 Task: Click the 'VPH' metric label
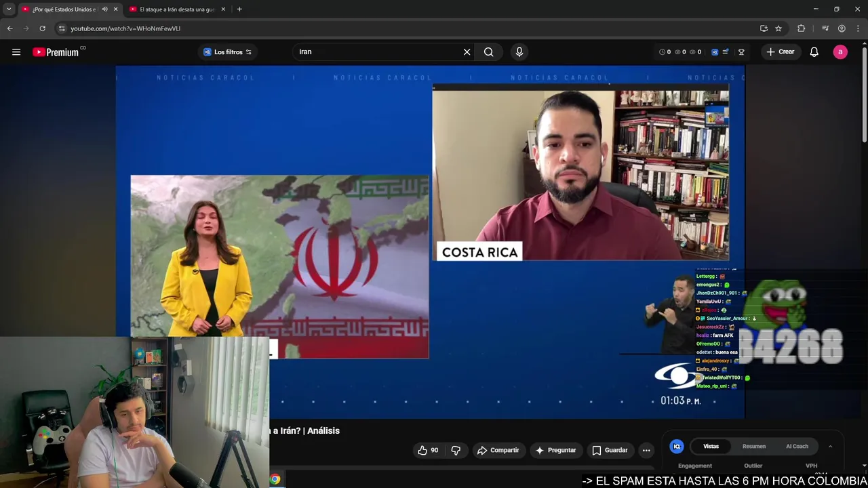coord(811,466)
